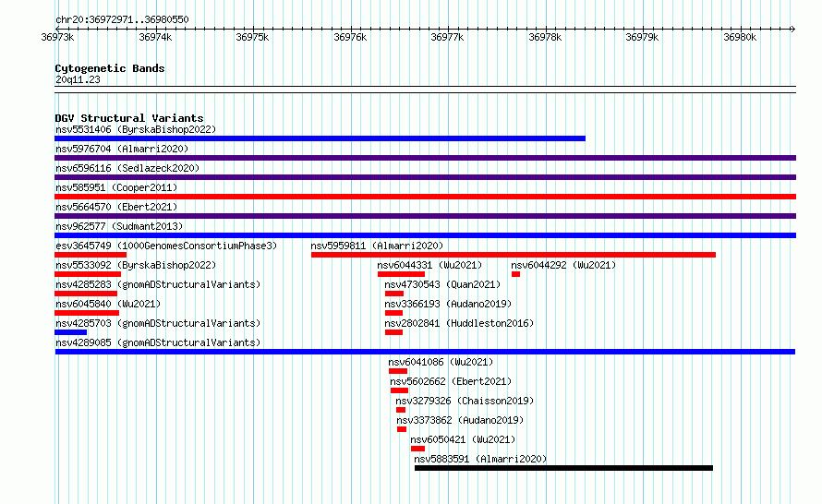Open nsv3373862 (Audano2019) label
Screen dimensions: 822x504
pyautogui.click(x=460, y=420)
